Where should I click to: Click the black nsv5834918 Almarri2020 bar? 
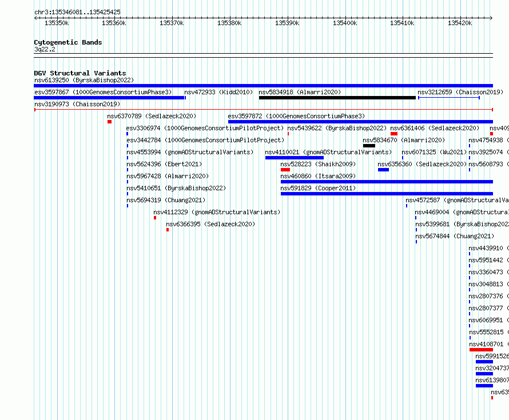pos(337,98)
